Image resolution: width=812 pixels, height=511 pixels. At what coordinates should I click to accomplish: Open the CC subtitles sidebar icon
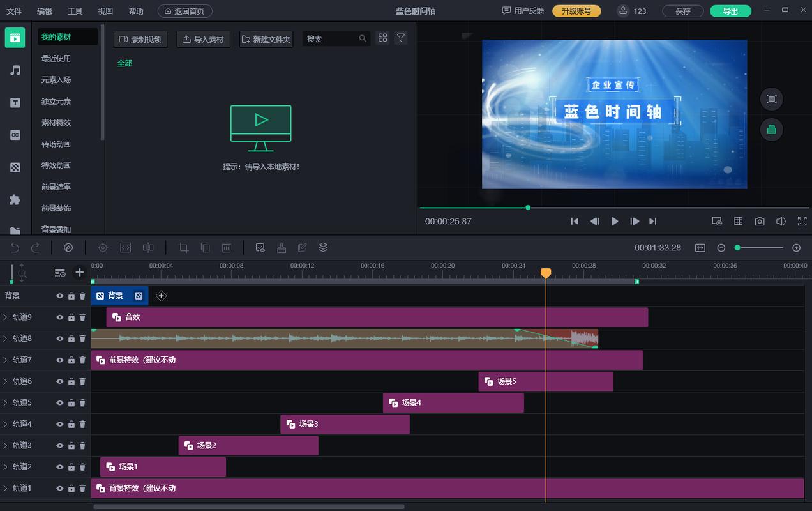15,135
